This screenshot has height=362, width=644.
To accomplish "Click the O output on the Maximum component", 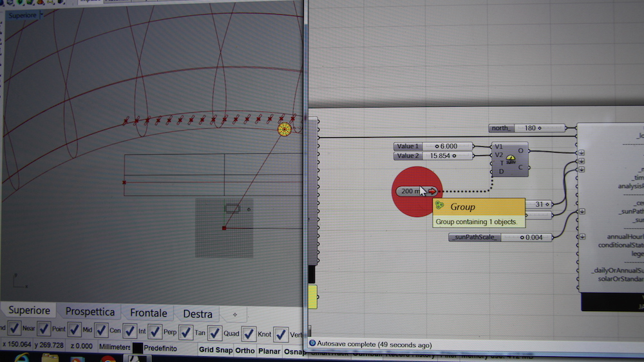I will pos(520,151).
